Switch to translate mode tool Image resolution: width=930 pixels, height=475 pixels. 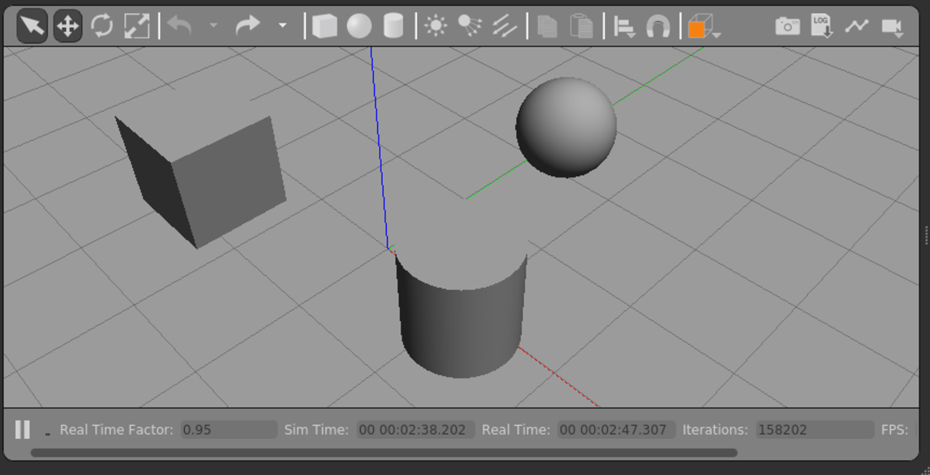68,26
